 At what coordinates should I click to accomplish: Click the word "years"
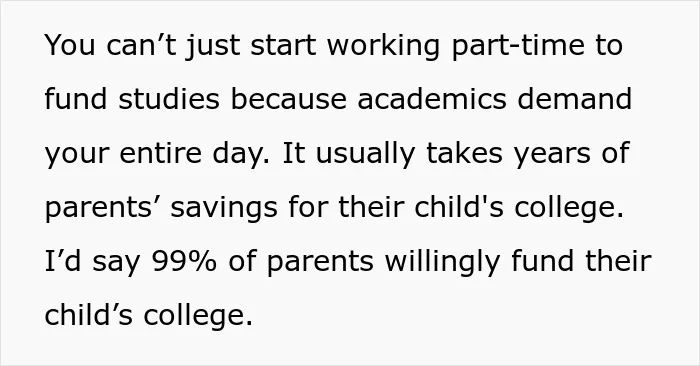click(x=552, y=155)
